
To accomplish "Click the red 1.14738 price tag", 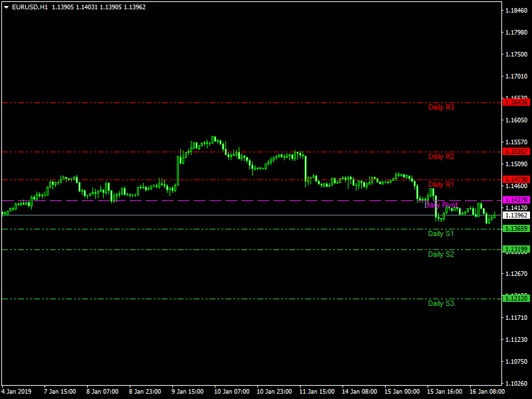I will (x=517, y=180).
